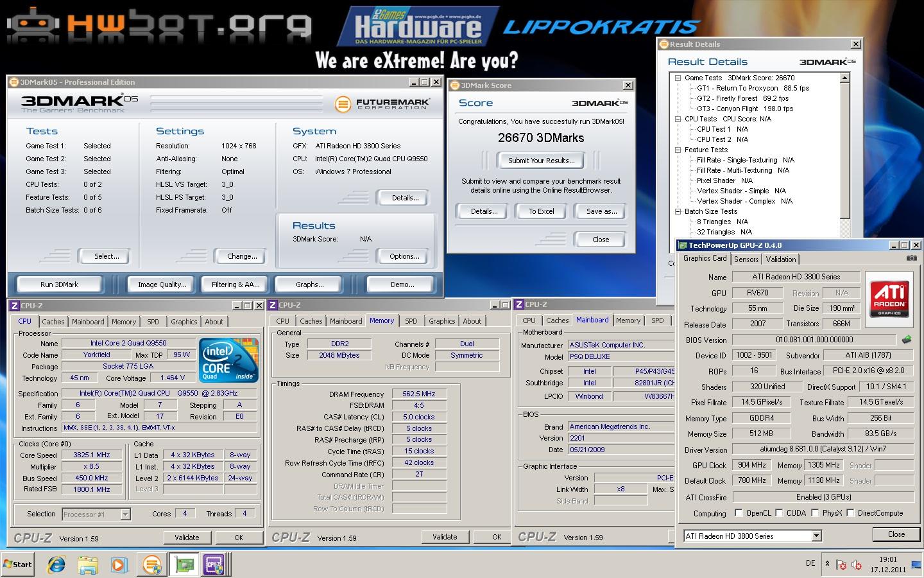This screenshot has width=924, height=578.
Task: Click Submit Your Results button
Action: (x=542, y=161)
